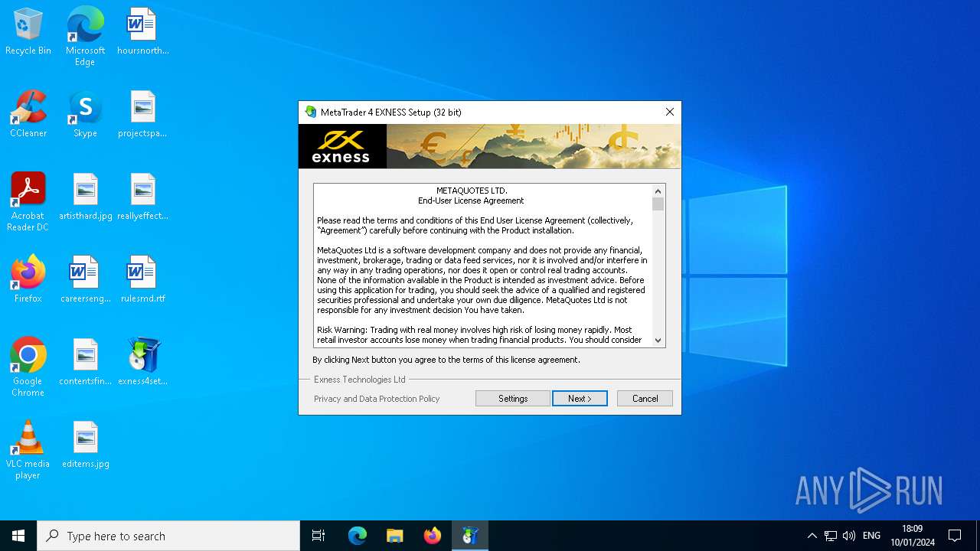
Task: Open volume control tray icon
Action: [849, 536]
